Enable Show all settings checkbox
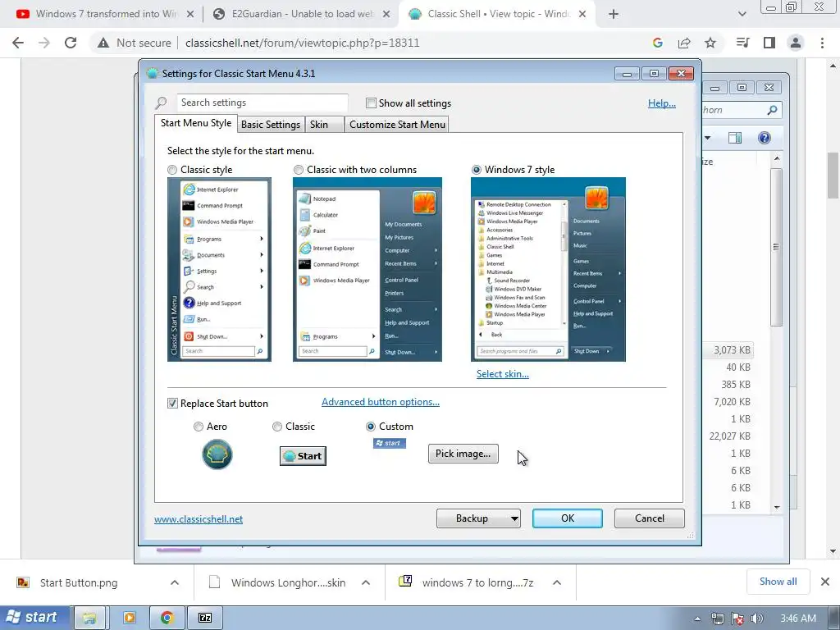Image resolution: width=840 pixels, height=630 pixels. [371, 103]
